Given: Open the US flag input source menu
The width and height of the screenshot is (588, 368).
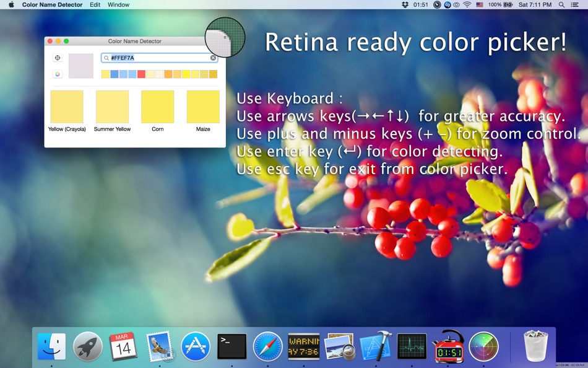Looking at the screenshot, I should click(x=480, y=4).
